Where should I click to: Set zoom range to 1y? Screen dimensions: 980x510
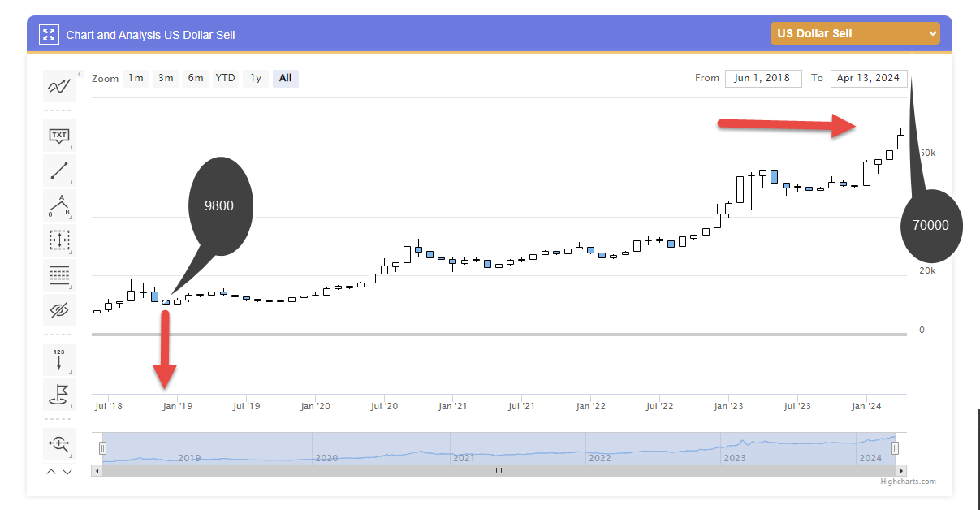click(x=256, y=79)
